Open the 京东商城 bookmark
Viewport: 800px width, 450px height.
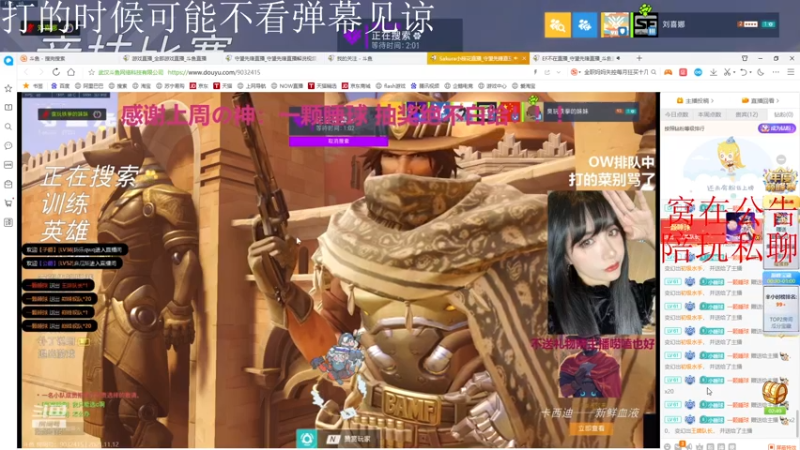pyautogui.click(x=356, y=86)
